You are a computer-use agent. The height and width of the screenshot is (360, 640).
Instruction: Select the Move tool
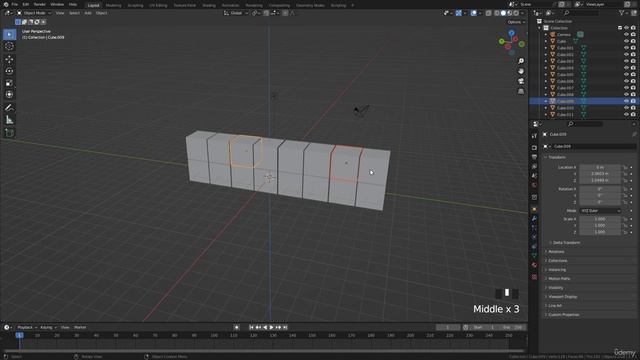tap(9, 59)
